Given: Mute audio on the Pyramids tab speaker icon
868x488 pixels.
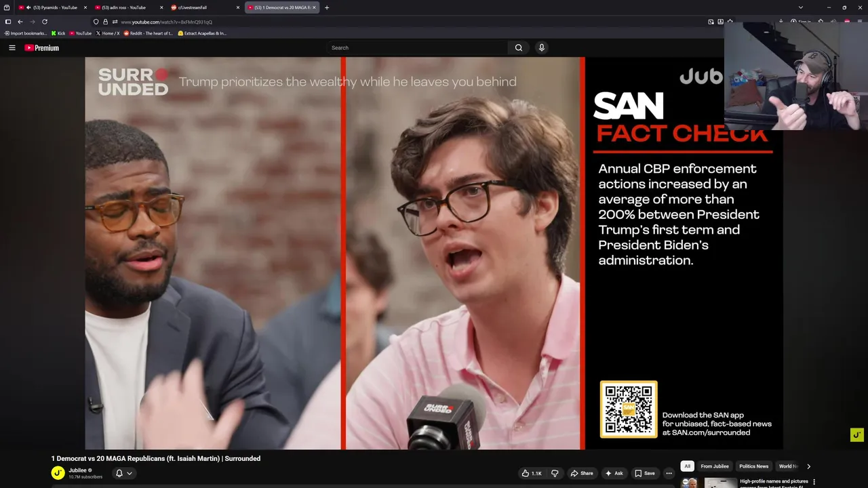Looking at the screenshot, I should (x=28, y=7).
